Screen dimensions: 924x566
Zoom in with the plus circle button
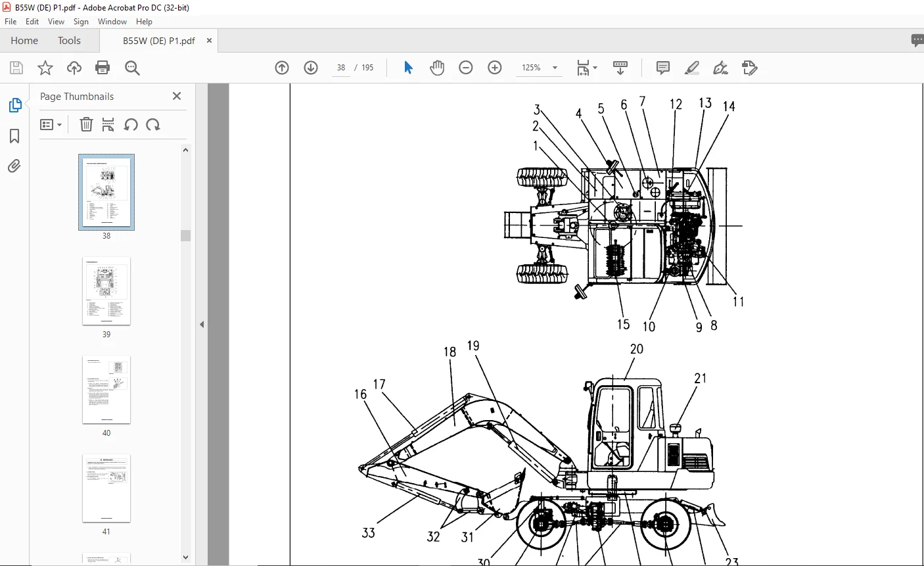click(495, 68)
